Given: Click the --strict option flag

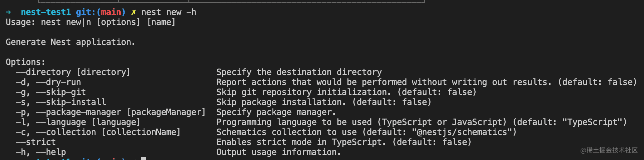Looking at the screenshot, I should click(x=36, y=142).
